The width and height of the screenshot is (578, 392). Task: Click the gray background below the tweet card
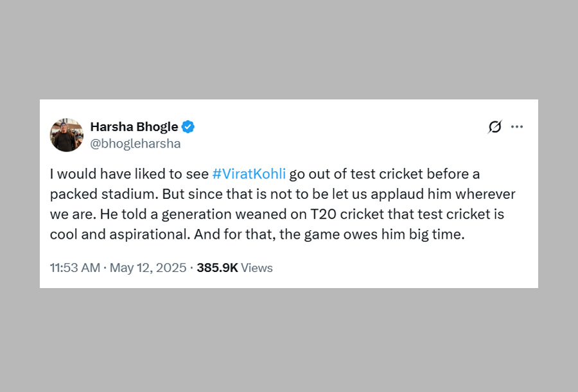pos(289,340)
